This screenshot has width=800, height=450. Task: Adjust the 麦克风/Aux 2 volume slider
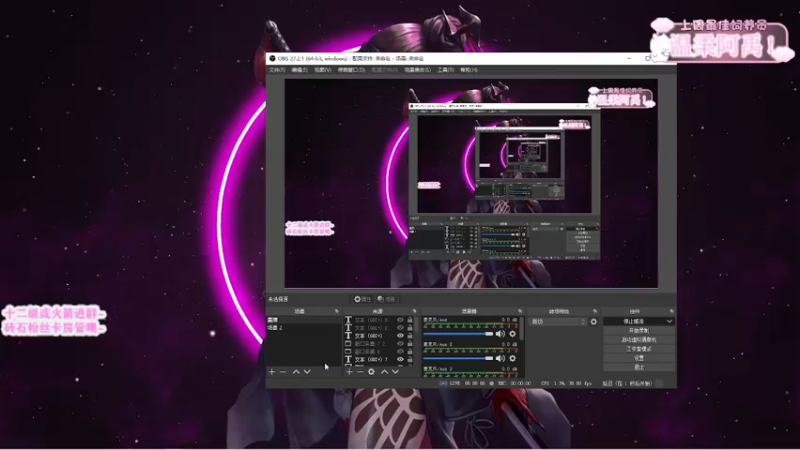pos(458,358)
